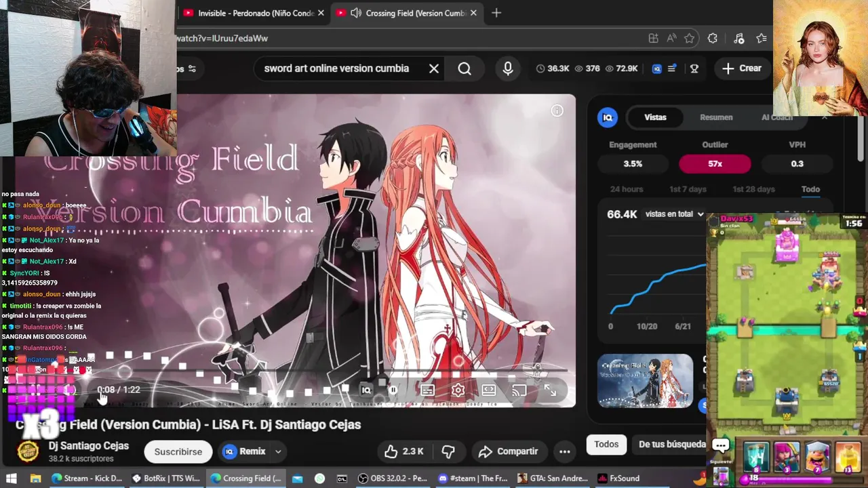The height and width of the screenshot is (488, 868).
Task: Click the vidIQ icon in player controls
Action: point(366,390)
